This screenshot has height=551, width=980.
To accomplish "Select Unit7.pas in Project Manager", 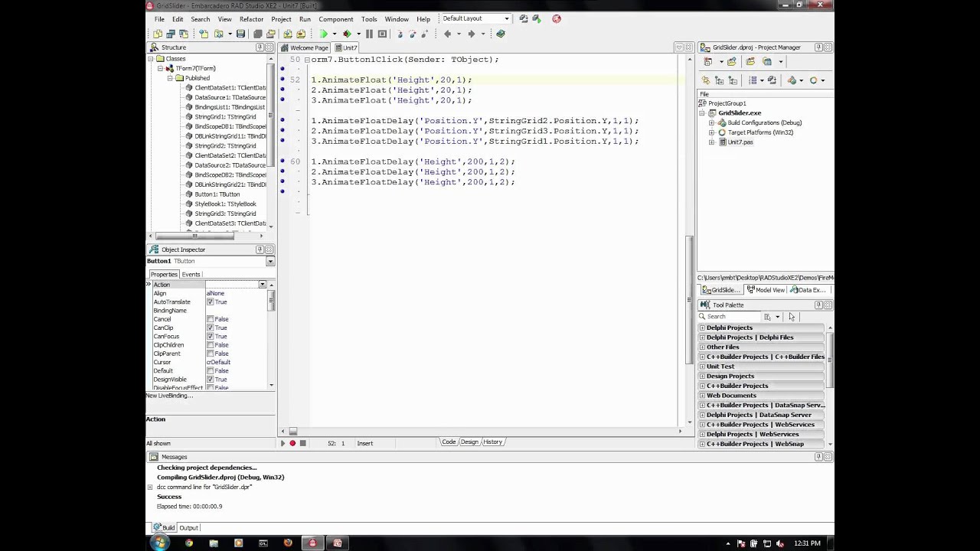I will 740,142.
